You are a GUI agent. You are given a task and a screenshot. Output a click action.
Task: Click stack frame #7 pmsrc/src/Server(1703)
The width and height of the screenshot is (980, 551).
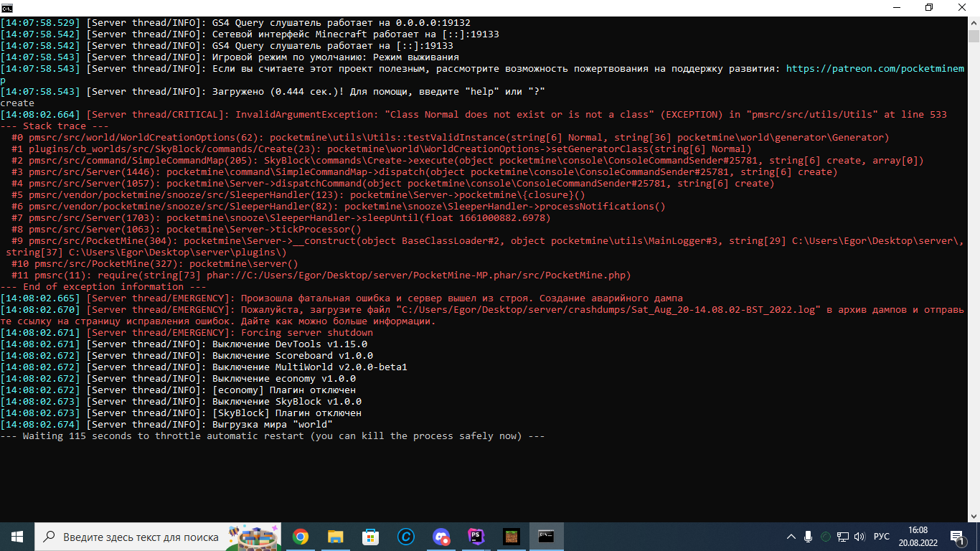[x=281, y=218]
